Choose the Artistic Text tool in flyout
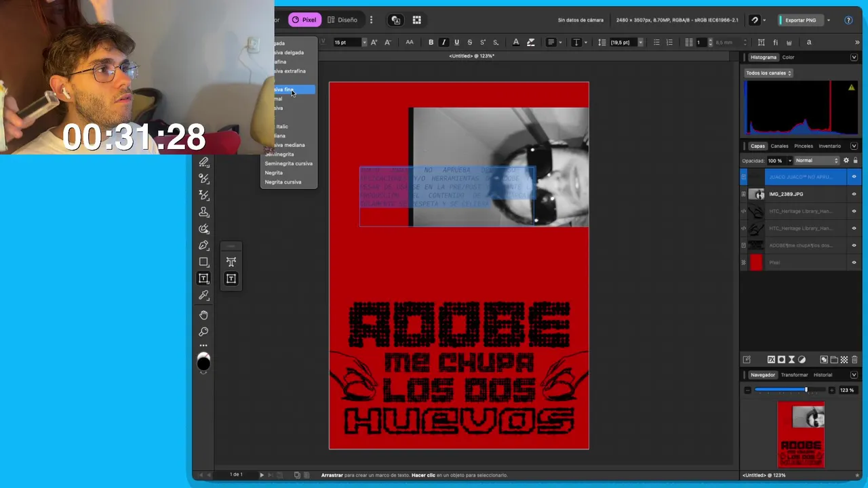The height and width of the screenshot is (488, 868). tap(231, 262)
